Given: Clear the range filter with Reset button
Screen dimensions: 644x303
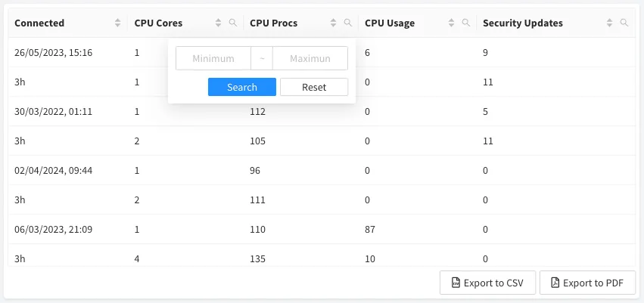Looking at the screenshot, I should tap(314, 87).
